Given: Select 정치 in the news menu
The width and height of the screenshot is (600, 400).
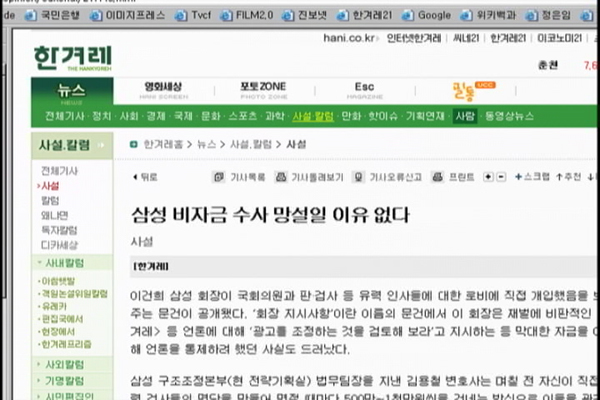Looking at the screenshot, I should click(x=101, y=116).
